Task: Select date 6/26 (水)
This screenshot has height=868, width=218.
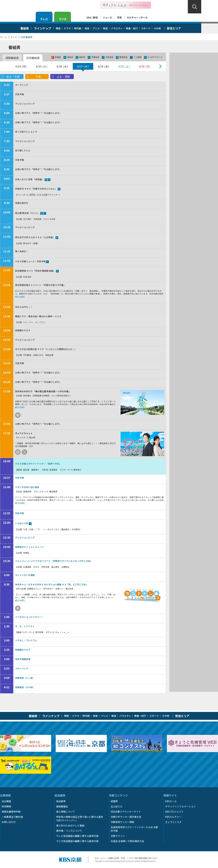Action: click(x=62, y=66)
